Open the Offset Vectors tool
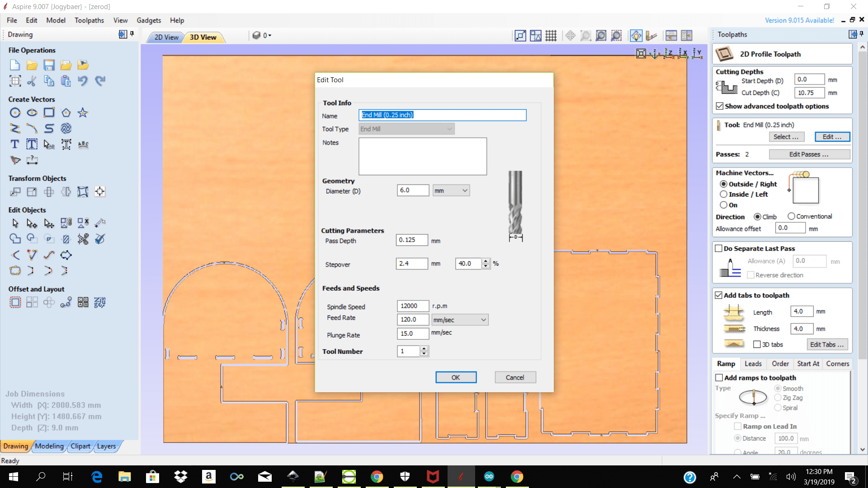The image size is (868, 488). point(15,302)
